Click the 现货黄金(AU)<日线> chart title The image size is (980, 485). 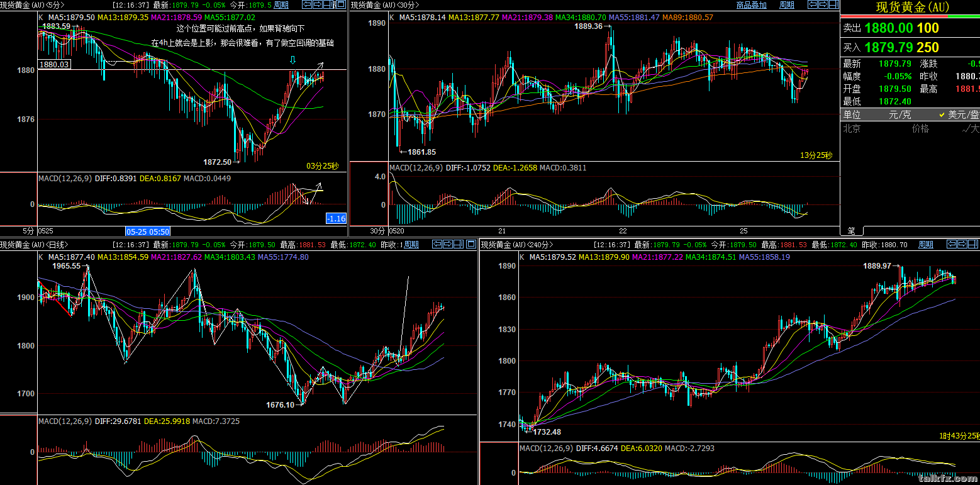pos(34,245)
